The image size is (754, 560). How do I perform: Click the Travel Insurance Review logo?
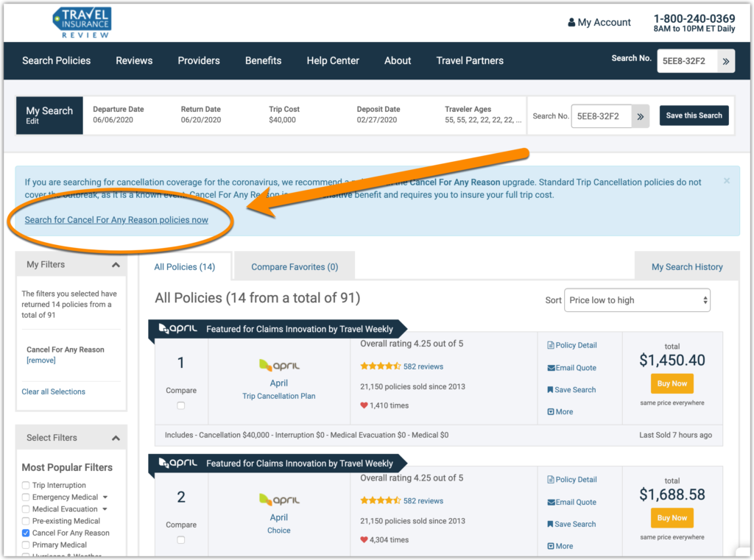[x=82, y=23]
